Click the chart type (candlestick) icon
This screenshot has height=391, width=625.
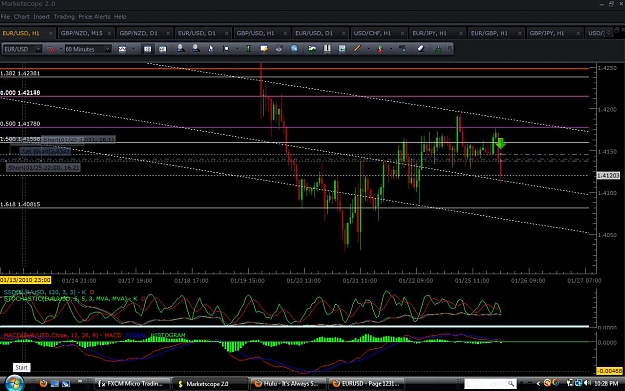[122, 49]
